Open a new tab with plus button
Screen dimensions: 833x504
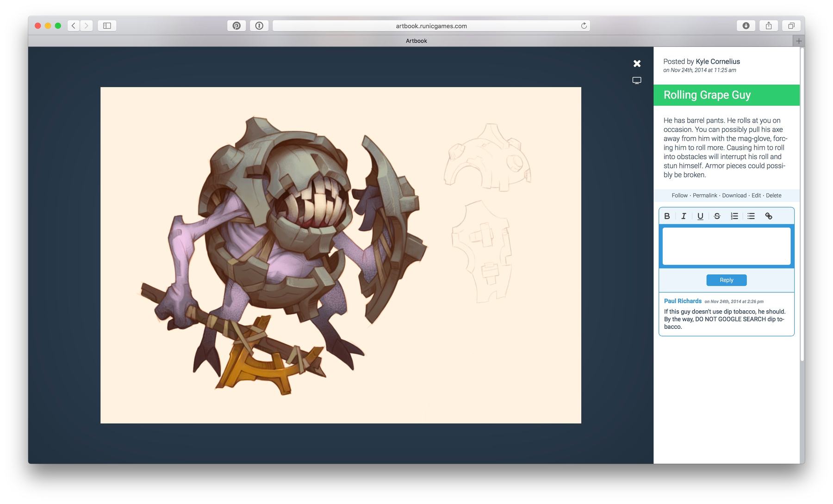pos(799,41)
